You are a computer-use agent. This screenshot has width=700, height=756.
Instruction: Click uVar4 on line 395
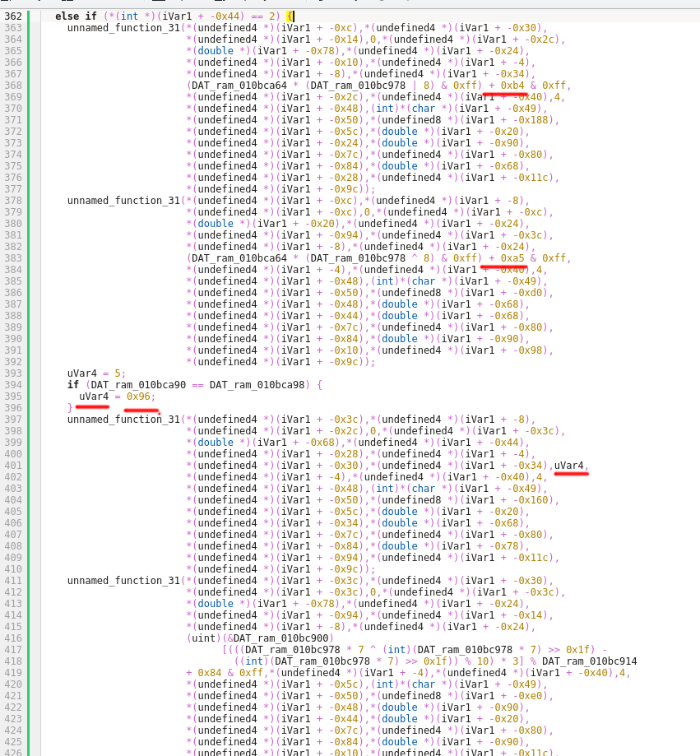point(94,397)
